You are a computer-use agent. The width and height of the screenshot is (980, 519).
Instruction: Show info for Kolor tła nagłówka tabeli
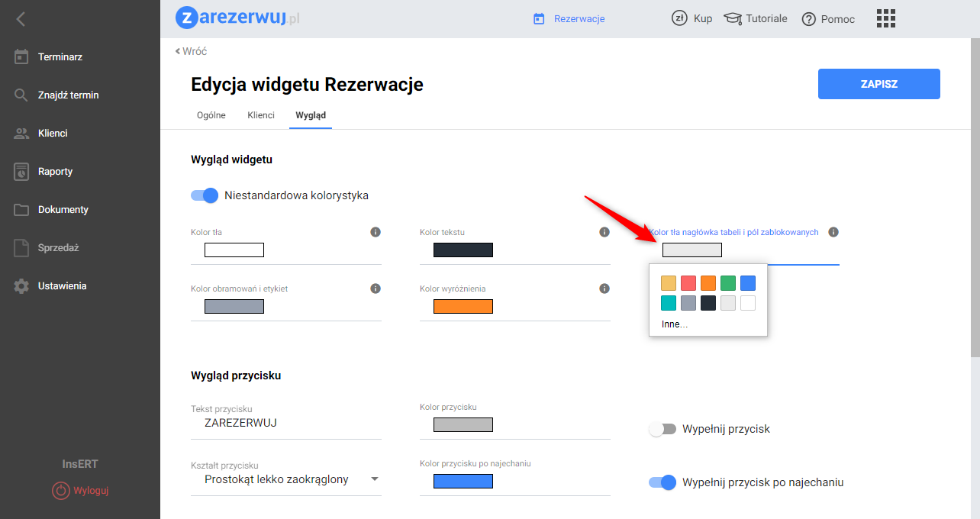(833, 232)
